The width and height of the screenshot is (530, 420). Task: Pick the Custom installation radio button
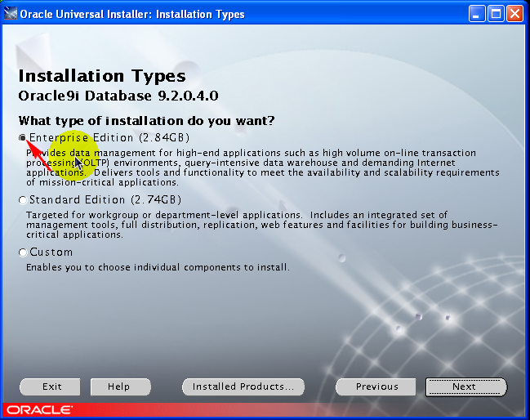[x=23, y=252]
